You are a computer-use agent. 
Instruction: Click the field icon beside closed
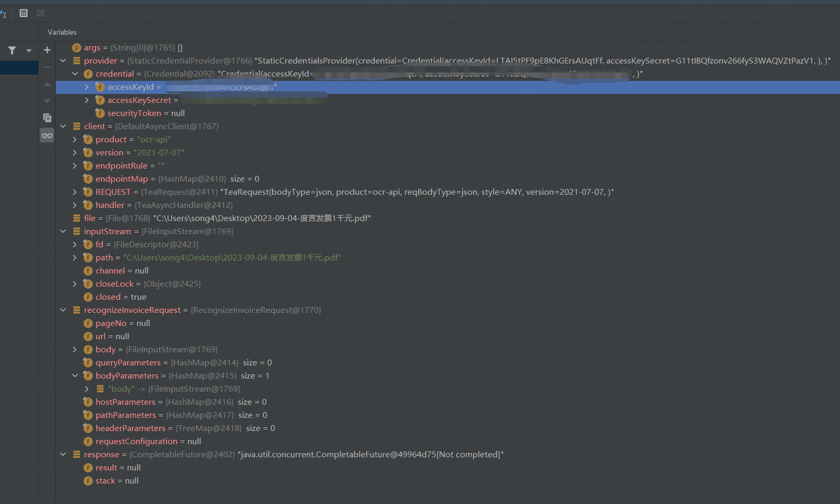tap(88, 297)
